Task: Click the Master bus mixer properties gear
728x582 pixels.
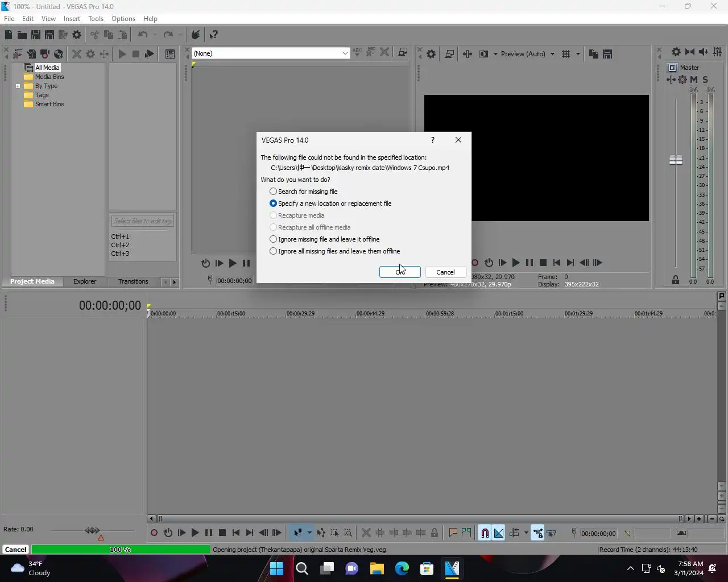Action: pyautogui.click(x=676, y=52)
